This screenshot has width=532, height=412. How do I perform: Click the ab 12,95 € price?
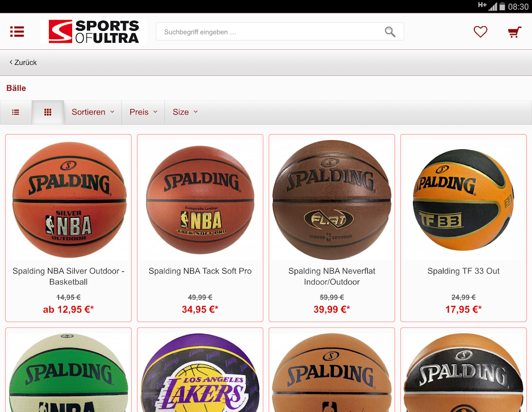[68, 310]
